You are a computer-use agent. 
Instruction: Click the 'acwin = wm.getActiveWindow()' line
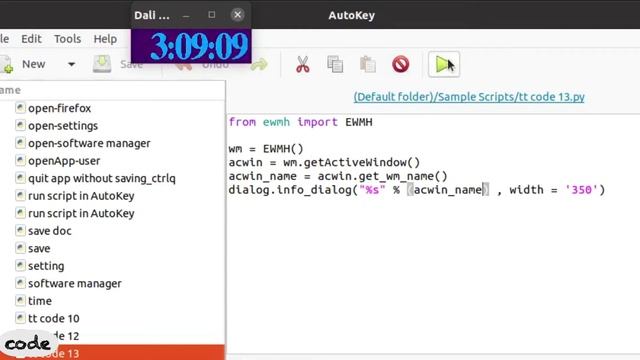pyautogui.click(x=324, y=162)
